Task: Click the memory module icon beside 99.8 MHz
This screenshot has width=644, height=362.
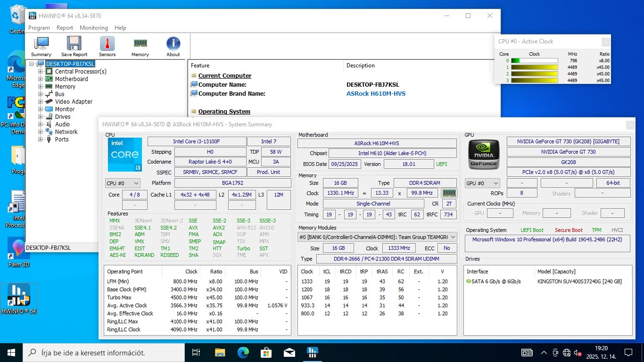Action: click(449, 193)
